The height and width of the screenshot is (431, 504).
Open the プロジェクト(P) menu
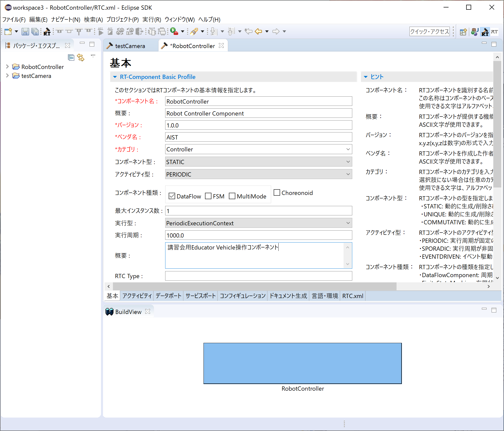(x=122, y=19)
